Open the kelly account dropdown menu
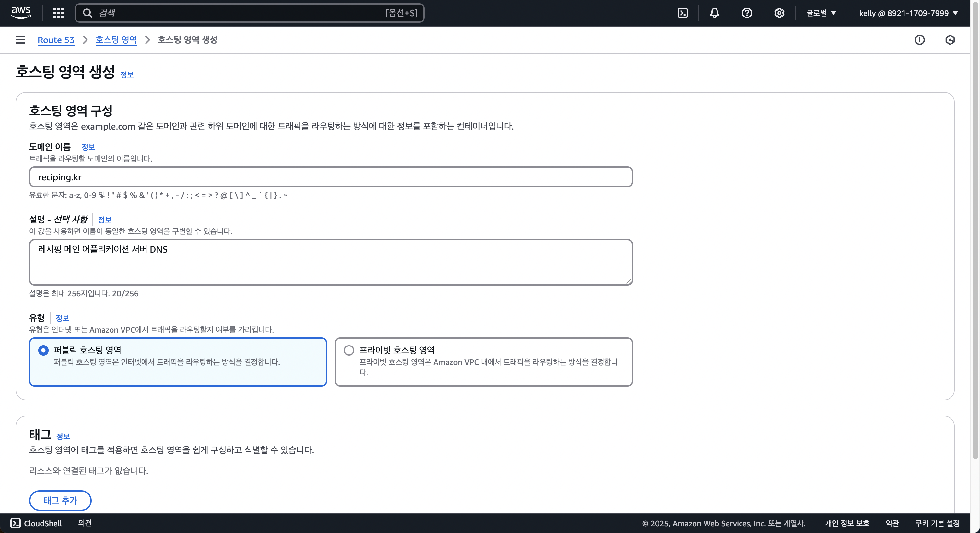The height and width of the screenshot is (533, 980). 908,13
